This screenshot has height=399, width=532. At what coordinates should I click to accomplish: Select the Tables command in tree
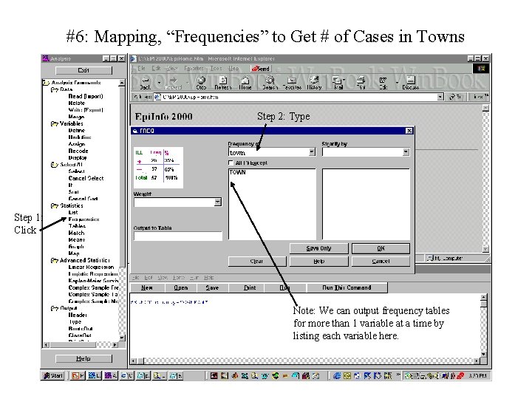click(x=77, y=226)
